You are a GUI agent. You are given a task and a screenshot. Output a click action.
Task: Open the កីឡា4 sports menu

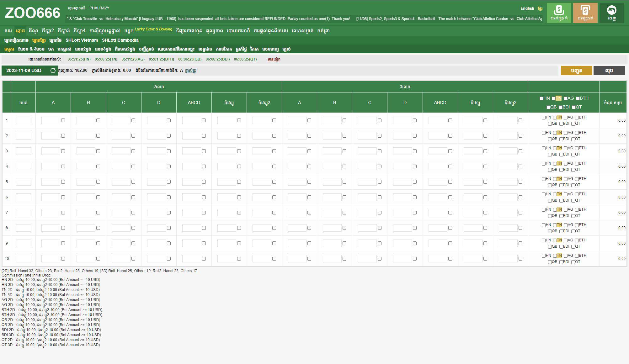79,31
